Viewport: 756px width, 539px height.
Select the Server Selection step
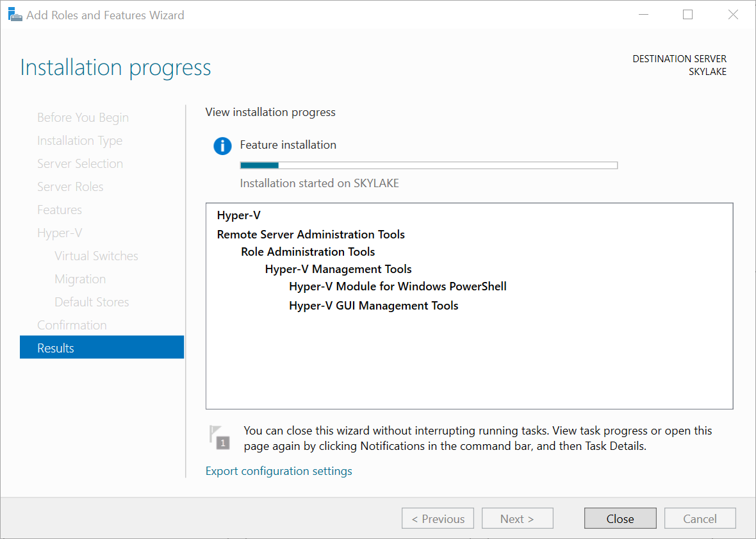click(x=80, y=164)
